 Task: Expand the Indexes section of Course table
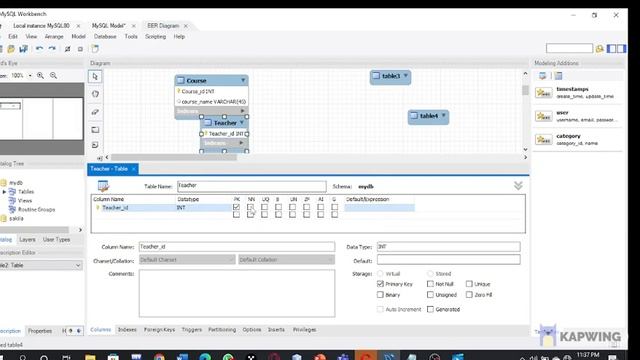pos(242,111)
